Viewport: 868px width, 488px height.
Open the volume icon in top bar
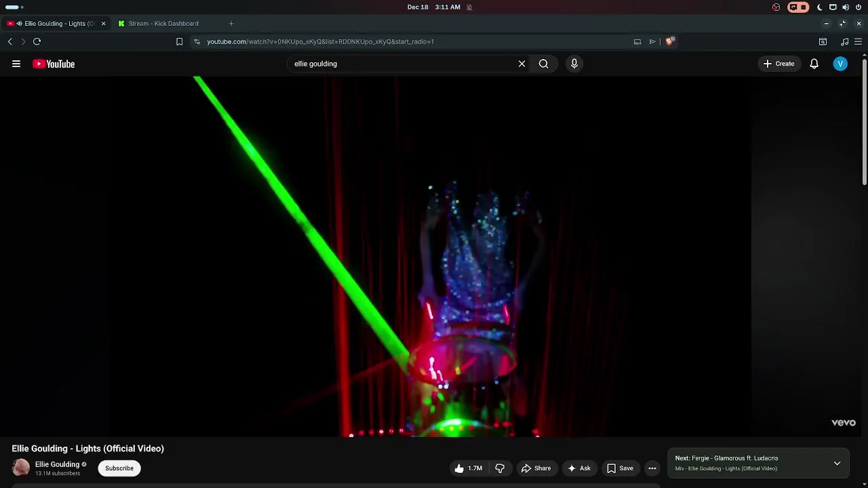[x=846, y=7]
